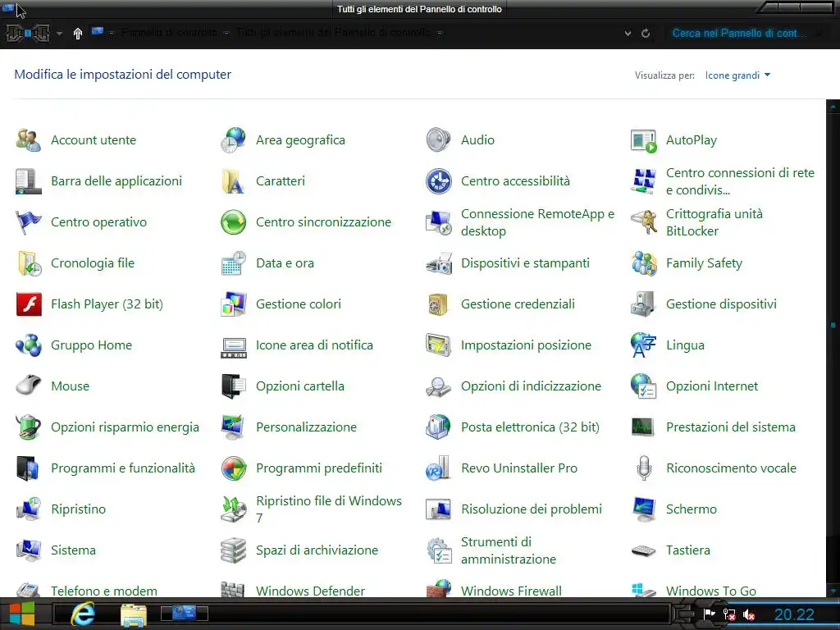Open the Revo Uninstaller Pro icon
This screenshot has width=840, height=630.
[x=439, y=468]
